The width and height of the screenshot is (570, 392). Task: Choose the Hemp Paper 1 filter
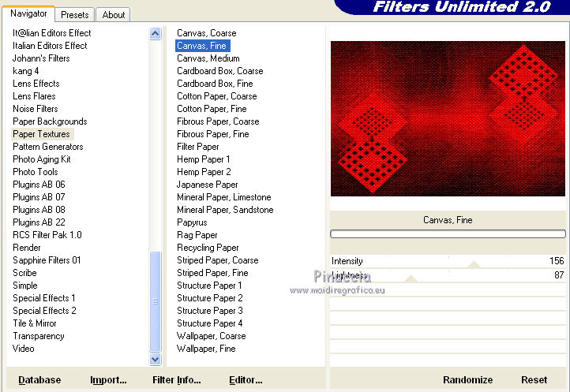pos(203,159)
